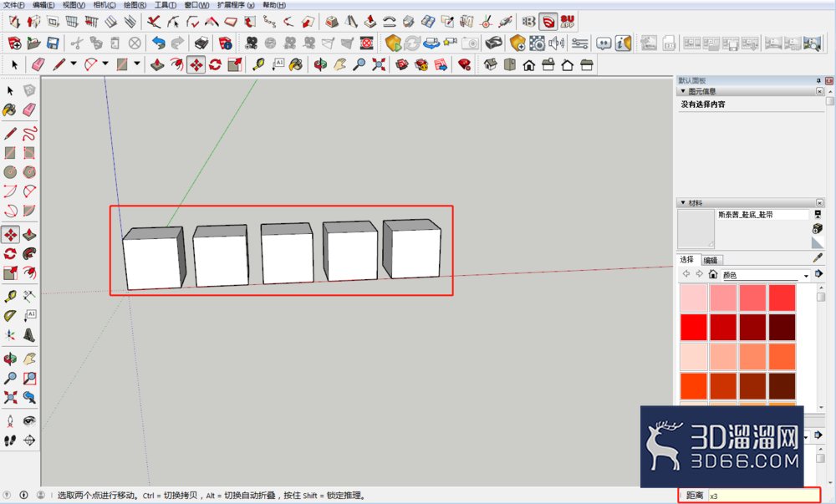836x504 pixels.
Task: Click the 距离 measurement input field
Action: point(762,496)
